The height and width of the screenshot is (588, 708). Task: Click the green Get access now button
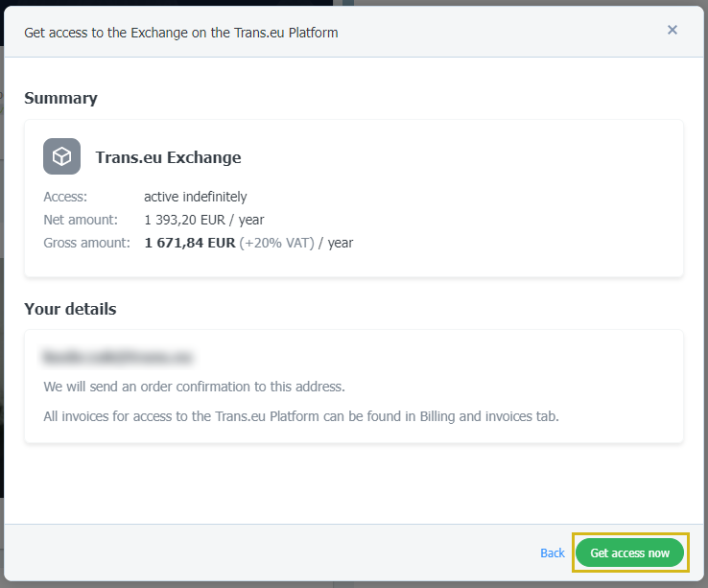pos(629,553)
